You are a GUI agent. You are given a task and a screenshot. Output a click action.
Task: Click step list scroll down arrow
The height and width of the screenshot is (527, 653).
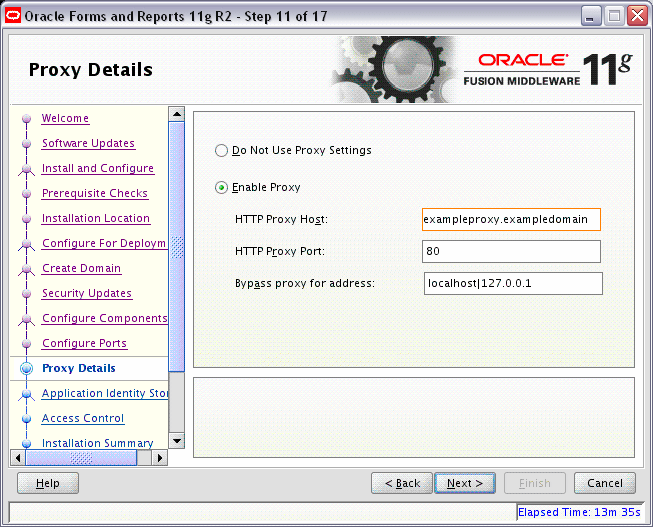click(x=177, y=441)
